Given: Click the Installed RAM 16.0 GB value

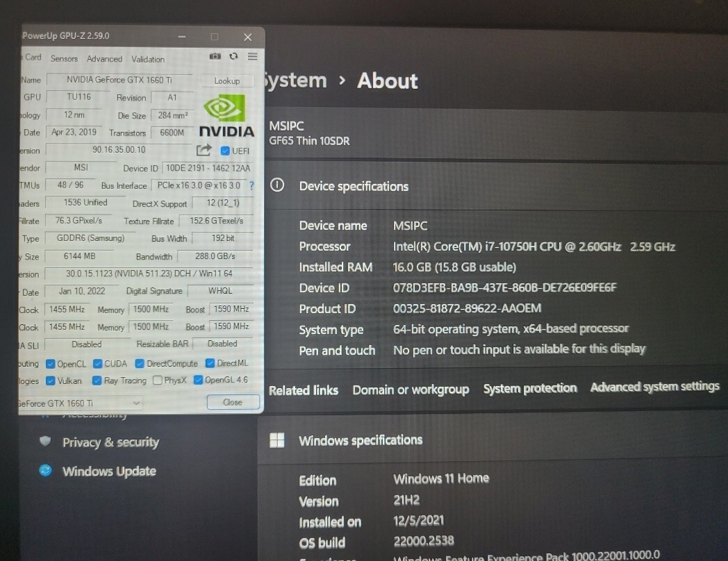Looking at the screenshot, I should (x=454, y=267).
